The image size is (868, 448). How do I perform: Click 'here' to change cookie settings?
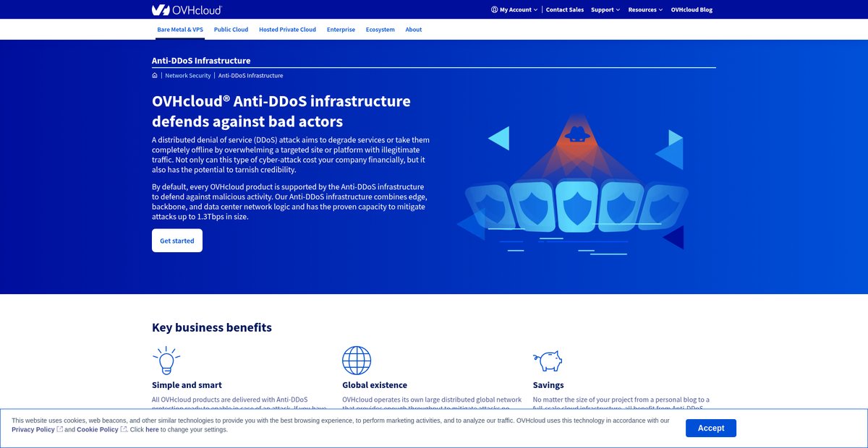pyautogui.click(x=152, y=429)
